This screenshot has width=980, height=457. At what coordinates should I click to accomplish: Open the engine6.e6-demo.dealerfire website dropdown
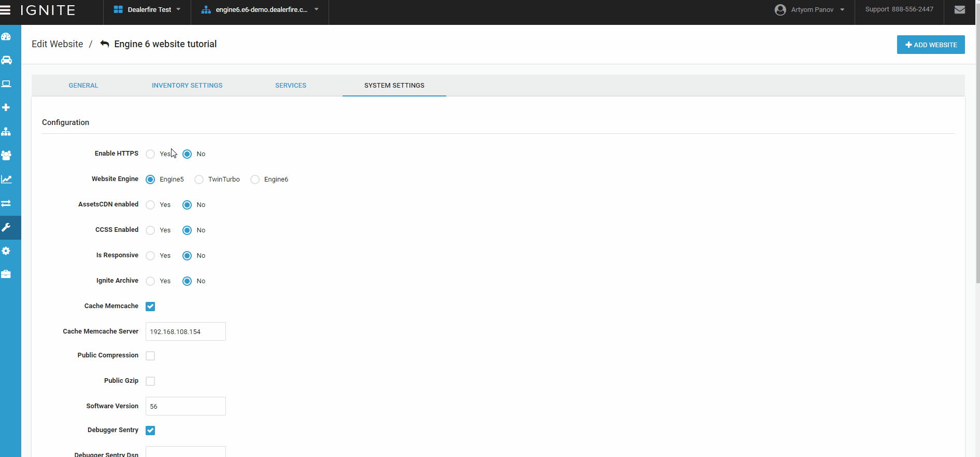coord(260,10)
